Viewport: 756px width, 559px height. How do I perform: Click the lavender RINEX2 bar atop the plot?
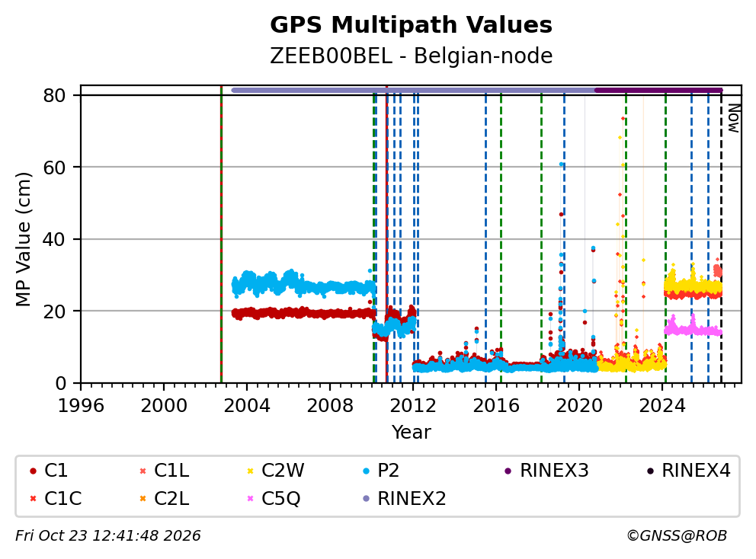[x=414, y=90]
